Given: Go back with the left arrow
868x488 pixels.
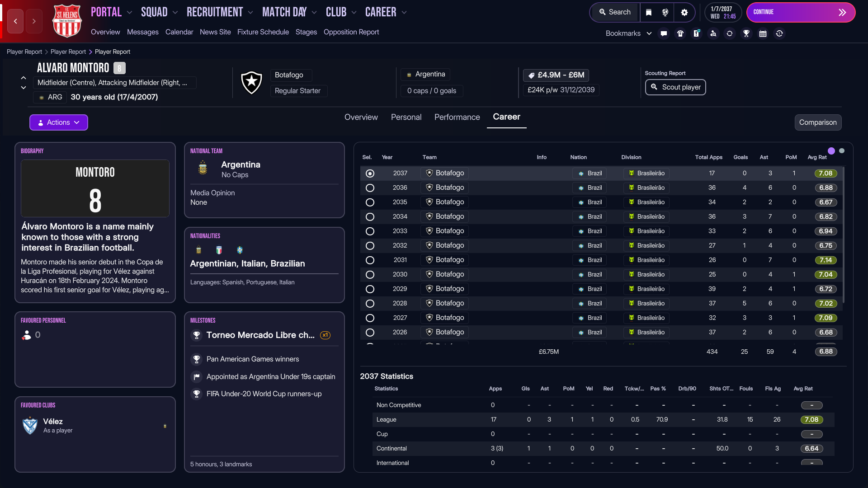Looking at the screenshot, I should 15,21.
